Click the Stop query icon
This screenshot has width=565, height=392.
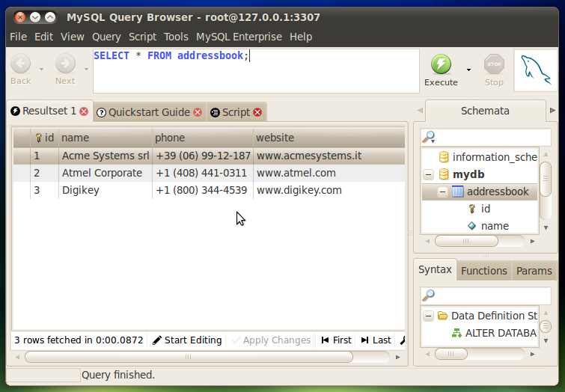click(494, 64)
